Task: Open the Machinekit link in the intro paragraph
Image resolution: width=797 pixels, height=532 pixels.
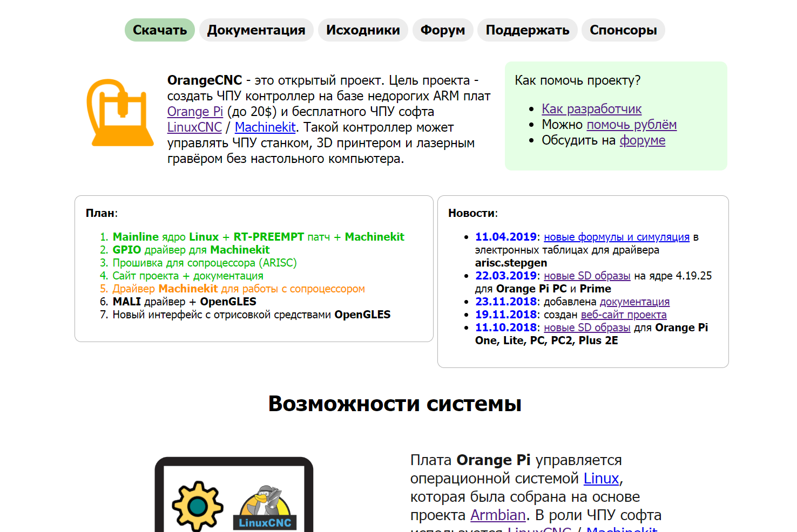Action: [x=265, y=127]
